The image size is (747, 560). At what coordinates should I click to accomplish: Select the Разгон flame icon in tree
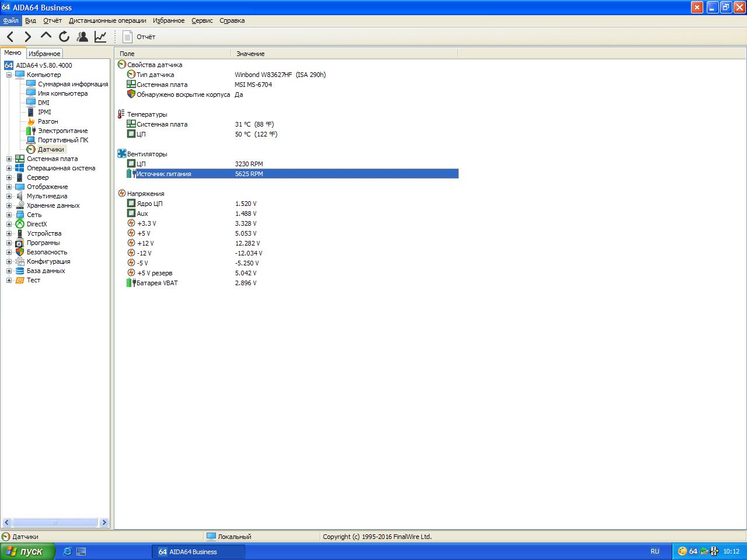(31, 121)
